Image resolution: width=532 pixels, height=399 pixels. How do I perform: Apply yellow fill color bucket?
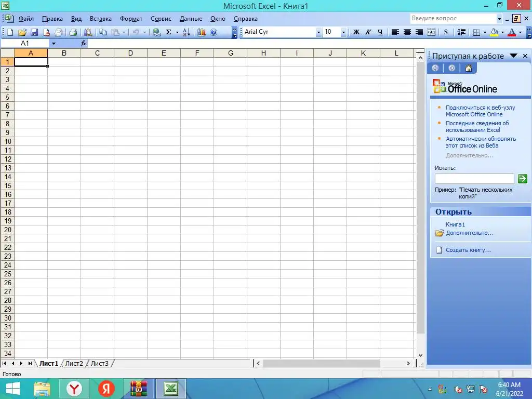coord(495,32)
